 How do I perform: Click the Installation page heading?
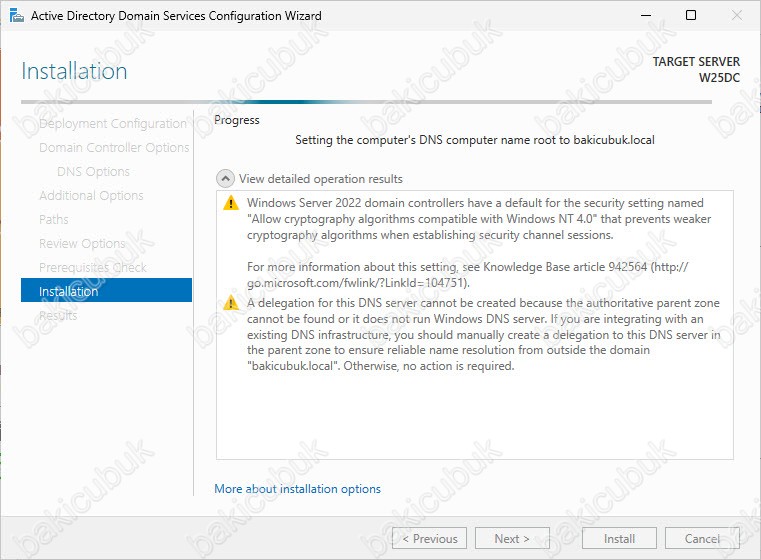pyautogui.click(x=74, y=71)
